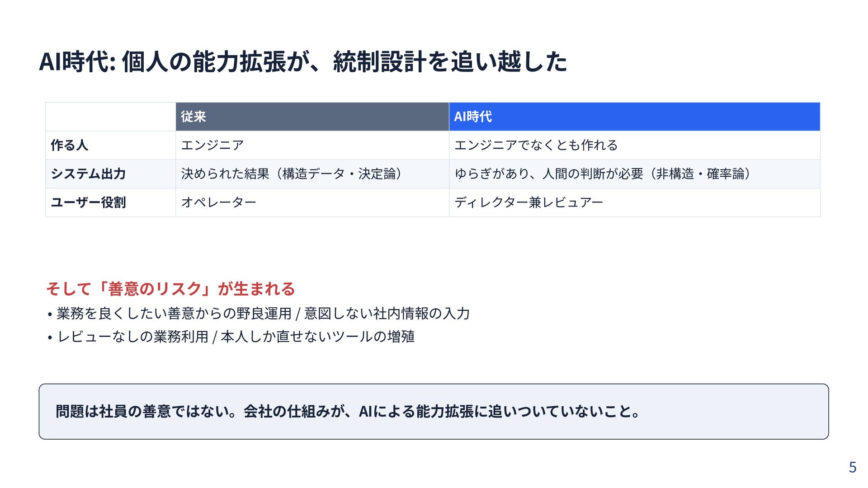Select the ディレクター兼レビュアー cell
The width and height of the screenshot is (868, 488).
pos(634,202)
